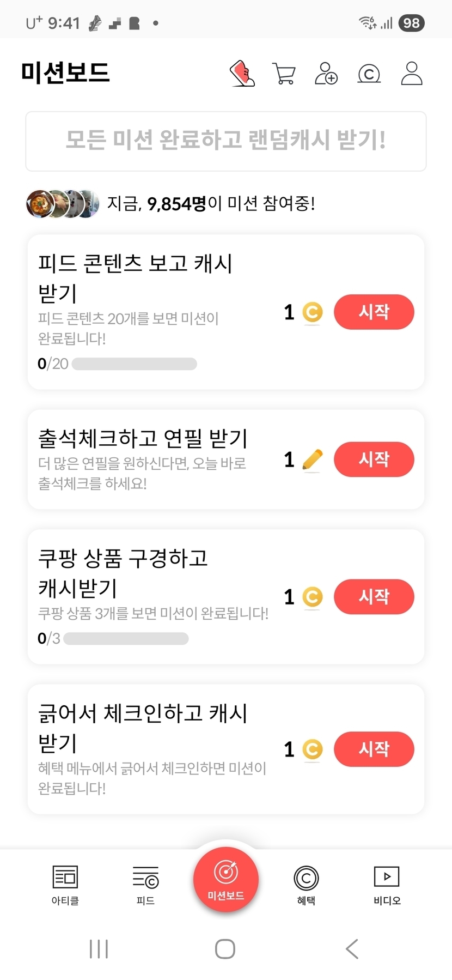This screenshot has height=980, width=452.
Task: Tap the gold coin on the 긁어서 체크인 mission
Action: (x=312, y=749)
